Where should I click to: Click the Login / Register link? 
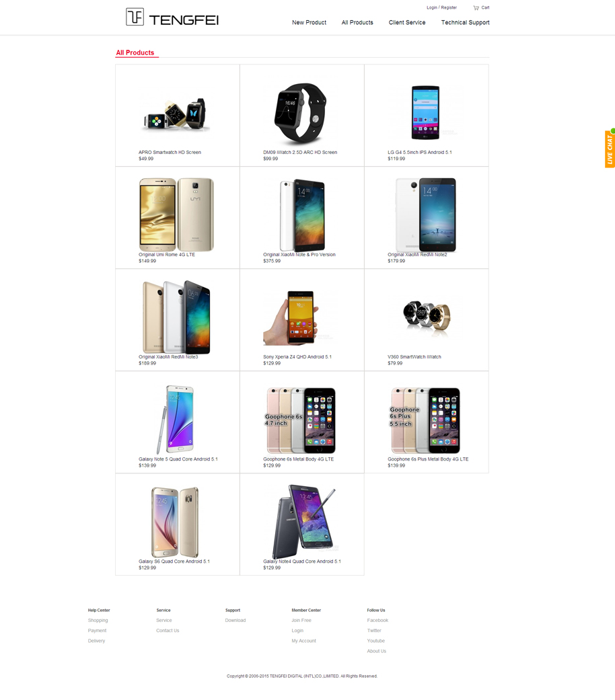click(x=441, y=7)
